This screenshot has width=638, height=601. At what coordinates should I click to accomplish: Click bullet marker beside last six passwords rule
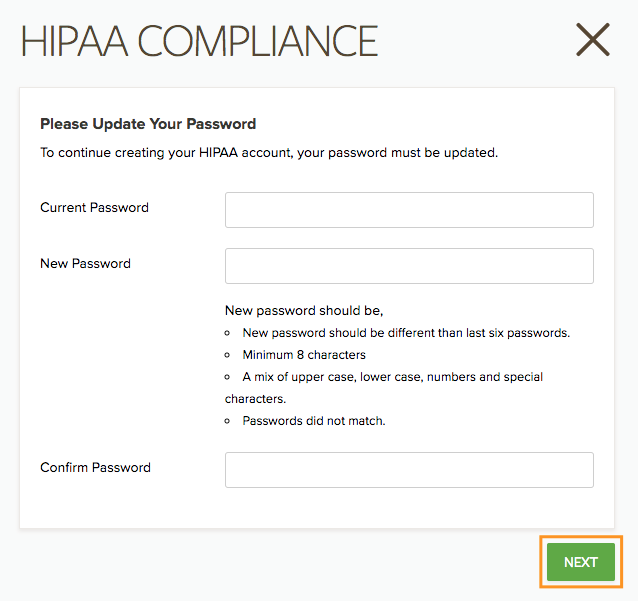click(x=229, y=333)
